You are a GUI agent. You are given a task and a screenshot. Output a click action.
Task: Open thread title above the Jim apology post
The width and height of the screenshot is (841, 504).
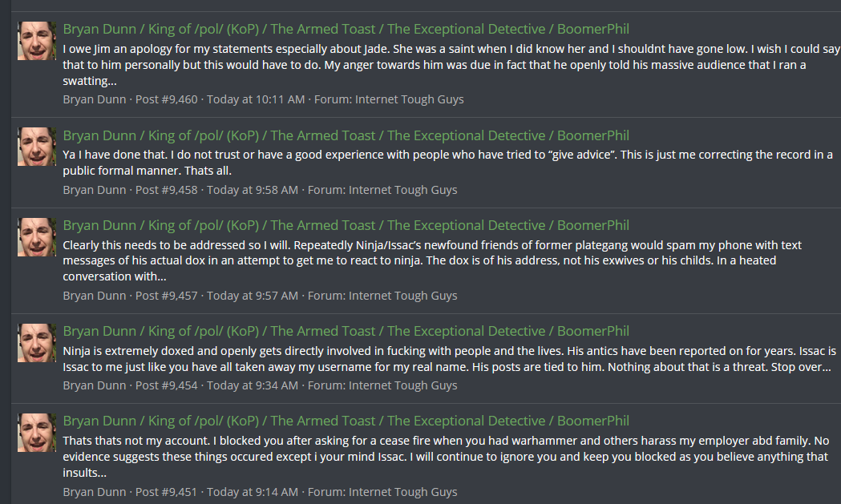click(346, 30)
